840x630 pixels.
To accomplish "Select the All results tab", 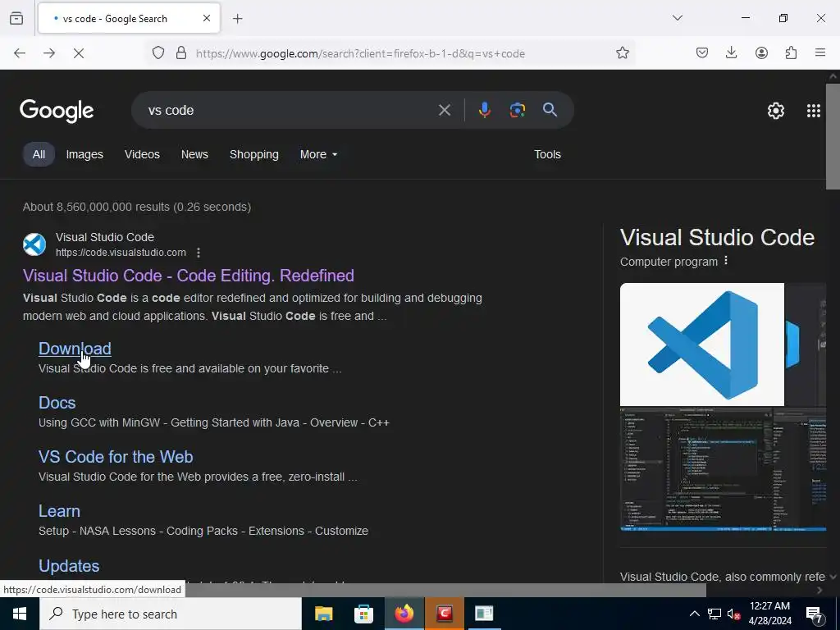I will pyautogui.click(x=39, y=154).
